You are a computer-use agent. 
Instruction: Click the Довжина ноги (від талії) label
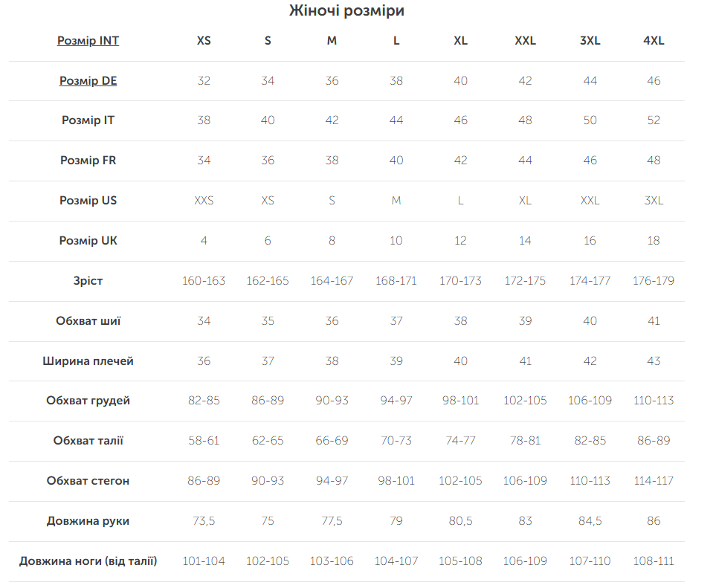[x=88, y=561]
